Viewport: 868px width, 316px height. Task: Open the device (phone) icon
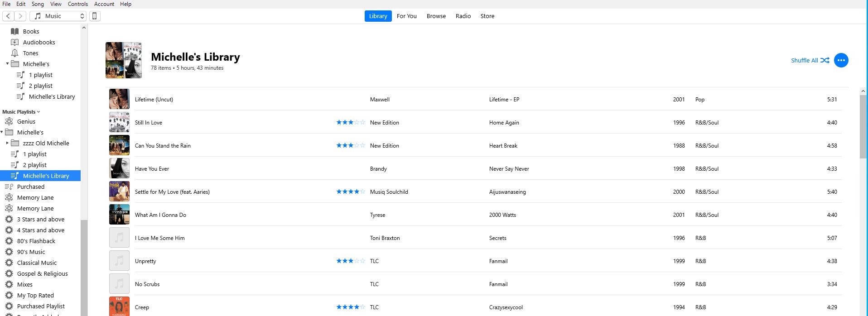coord(94,16)
